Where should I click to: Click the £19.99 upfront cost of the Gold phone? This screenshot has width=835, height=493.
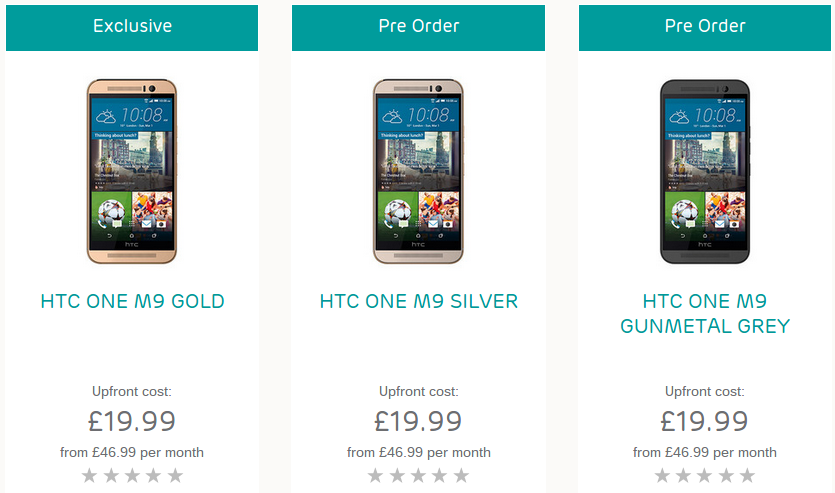132,421
